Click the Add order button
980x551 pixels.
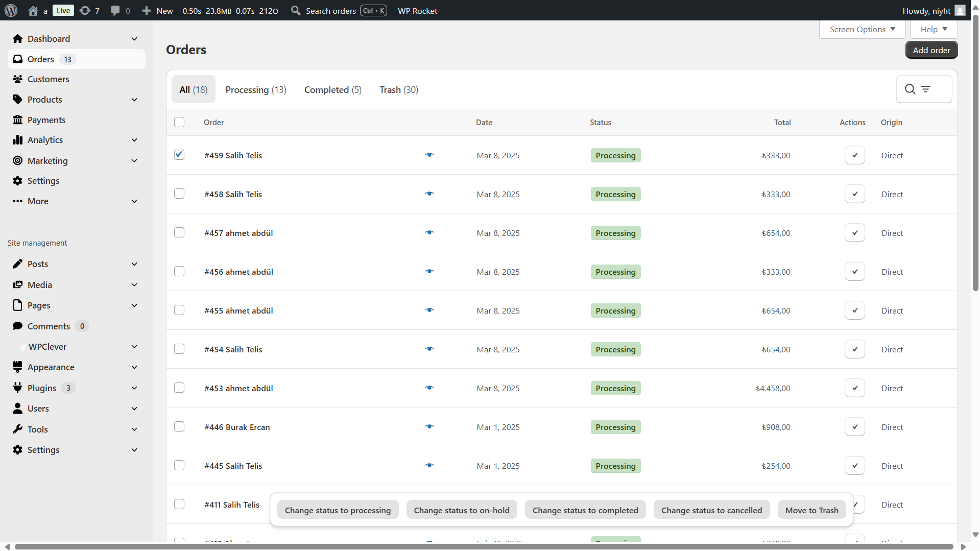[931, 50]
